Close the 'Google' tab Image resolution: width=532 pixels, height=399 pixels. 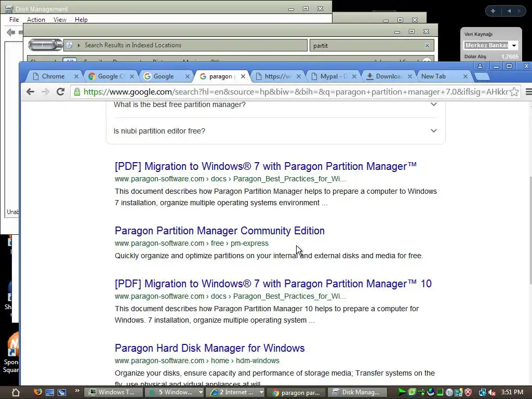click(187, 77)
